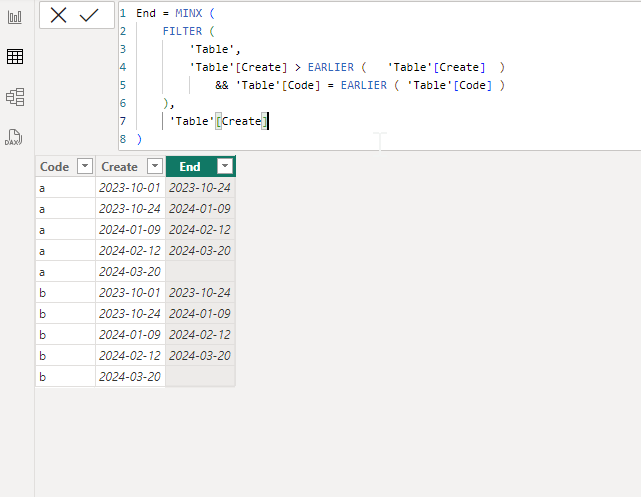Viewport: 641px width, 497px height.
Task: Open the Model view icon
Action: coord(15,97)
